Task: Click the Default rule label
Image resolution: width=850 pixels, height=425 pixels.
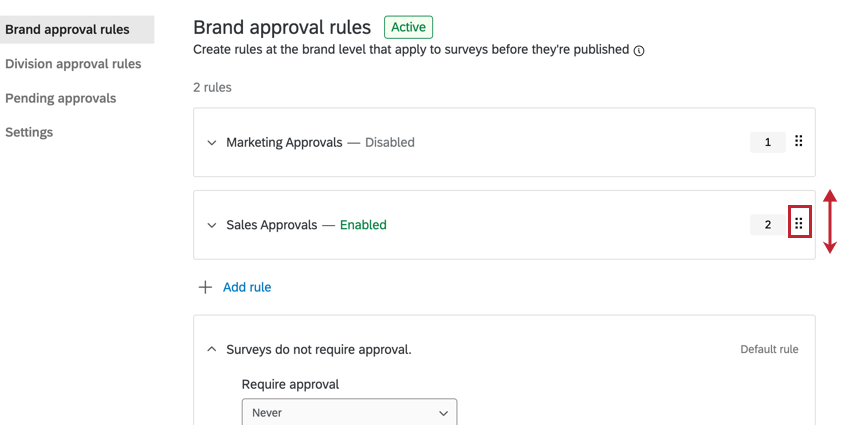Action: 769,349
